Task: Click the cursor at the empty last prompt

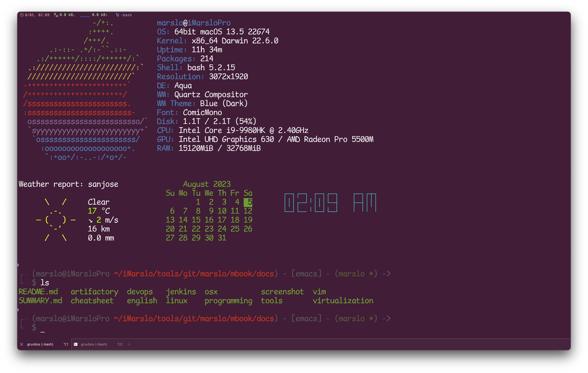Action: pyautogui.click(x=43, y=332)
